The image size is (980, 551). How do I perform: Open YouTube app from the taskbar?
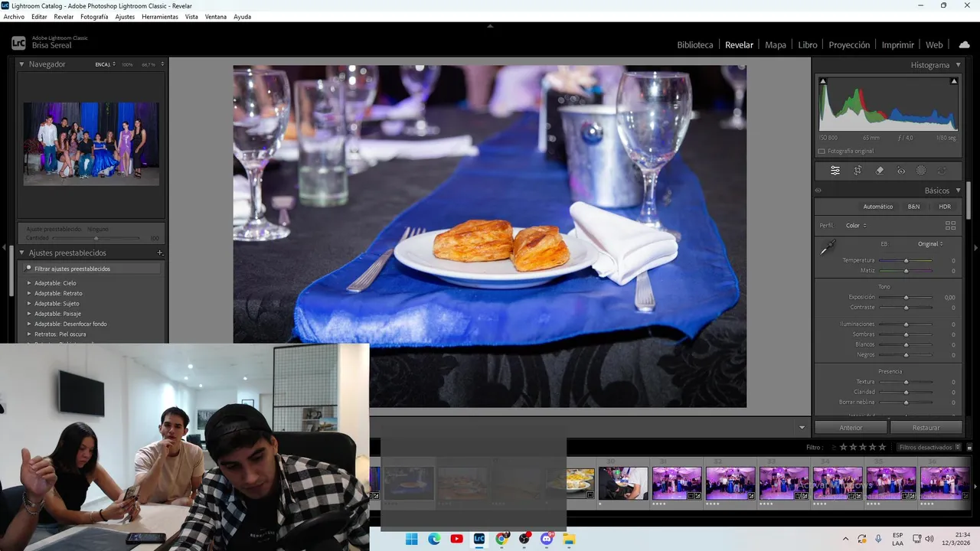coord(456,539)
